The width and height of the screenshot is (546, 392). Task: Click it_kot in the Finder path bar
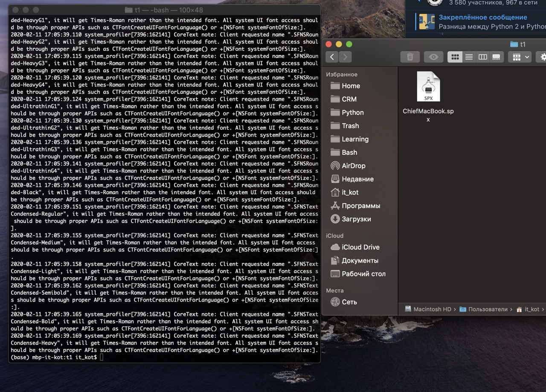pos(528,309)
